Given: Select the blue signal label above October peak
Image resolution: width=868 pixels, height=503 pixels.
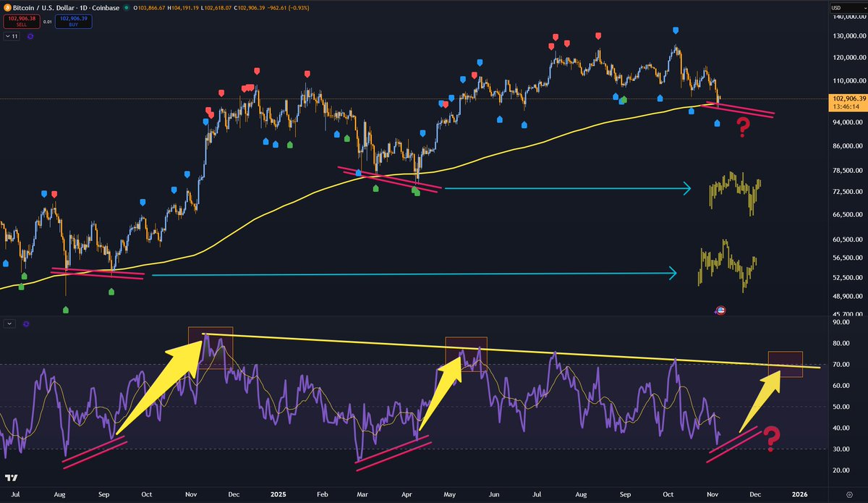Looking at the screenshot, I should 676,30.
